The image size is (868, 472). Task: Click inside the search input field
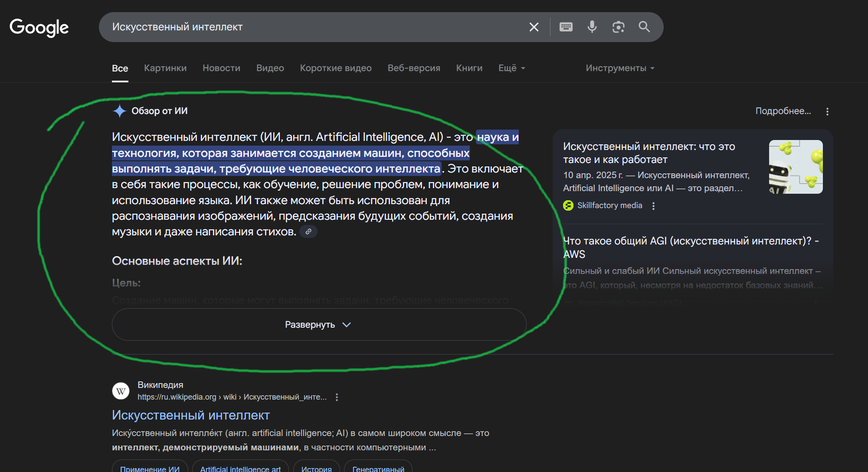[304, 27]
